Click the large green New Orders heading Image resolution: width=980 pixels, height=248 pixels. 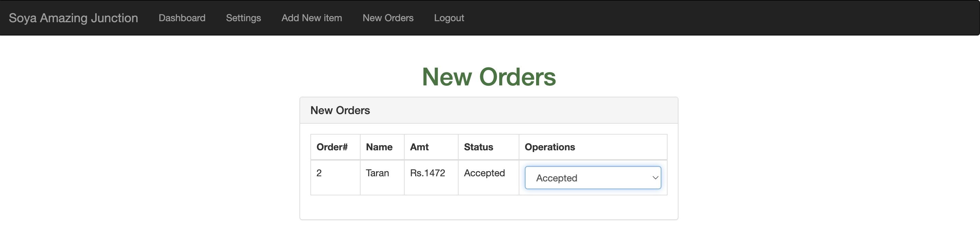coord(489,77)
